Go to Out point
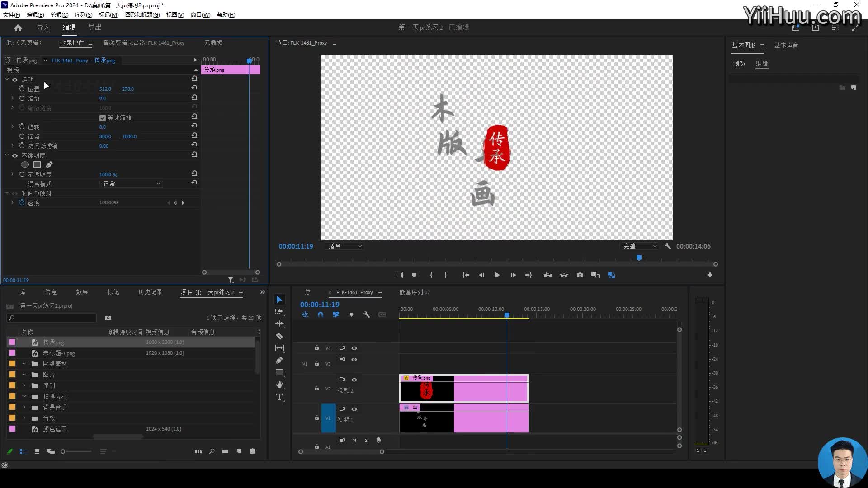The height and width of the screenshot is (488, 868). (528, 275)
